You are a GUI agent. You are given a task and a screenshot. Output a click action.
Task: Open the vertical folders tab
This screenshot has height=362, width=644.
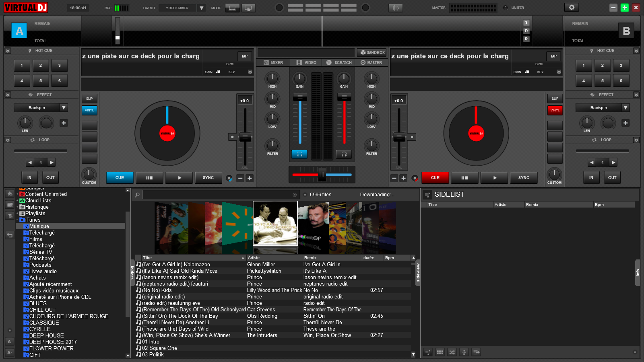point(132,272)
